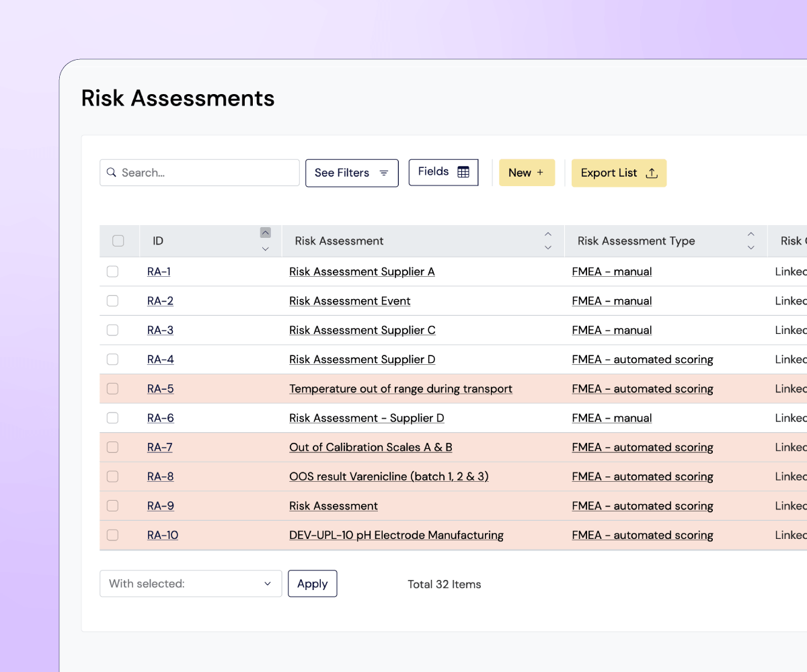Click the upload icon in Export List
This screenshot has height=672, width=807.
[x=651, y=173]
